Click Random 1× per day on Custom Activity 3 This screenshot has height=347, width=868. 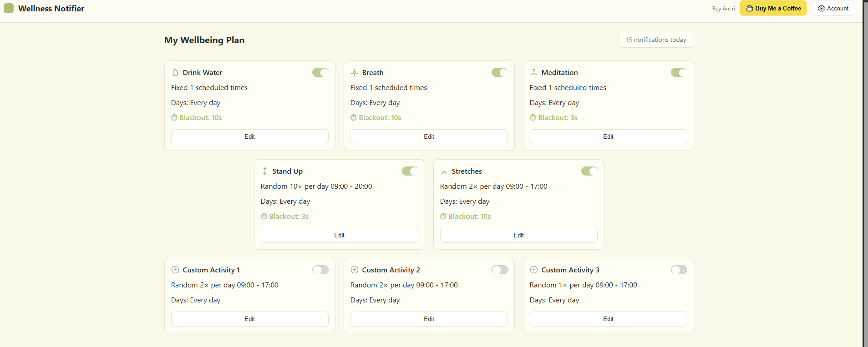584,285
